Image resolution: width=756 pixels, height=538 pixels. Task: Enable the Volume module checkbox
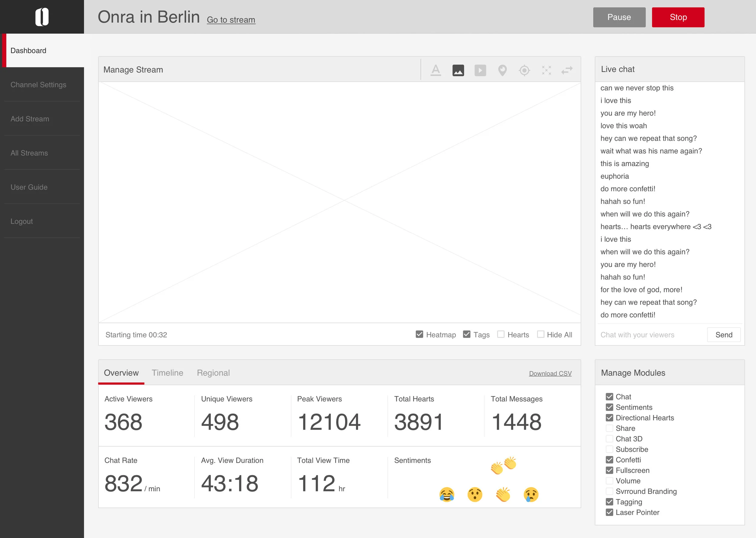[609, 481]
